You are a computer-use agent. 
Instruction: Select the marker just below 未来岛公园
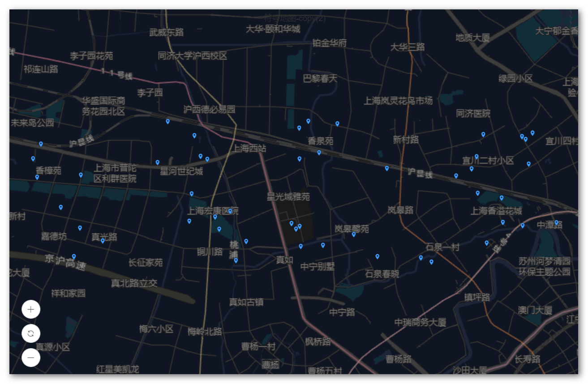[41, 144]
